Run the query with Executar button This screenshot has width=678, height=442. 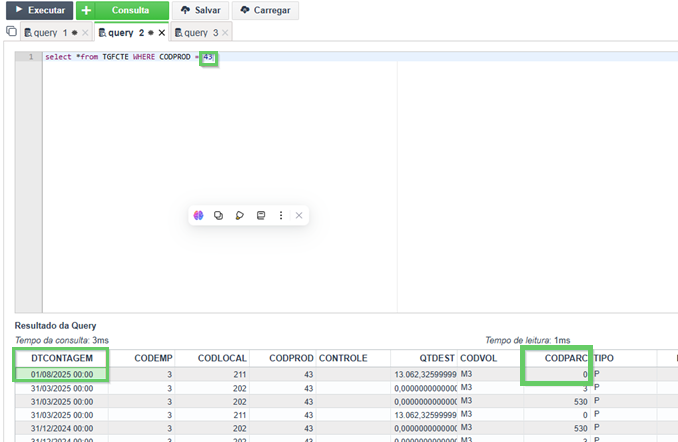[x=39, y=10]
